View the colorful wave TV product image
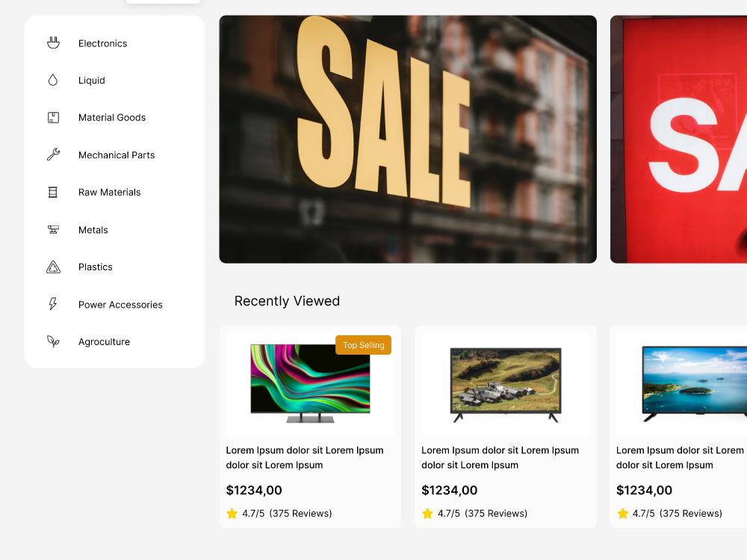The height and width of the screenshot is (560, 747). coord(310,384)
